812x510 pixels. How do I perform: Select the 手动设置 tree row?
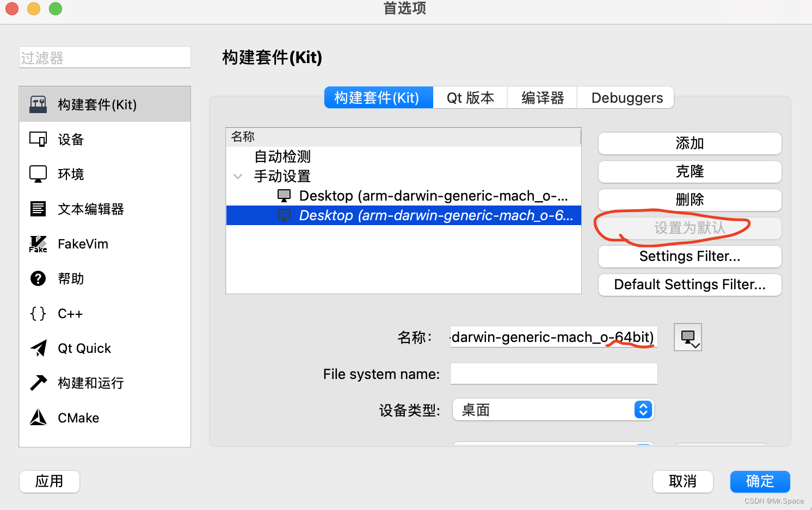point(404,176)
